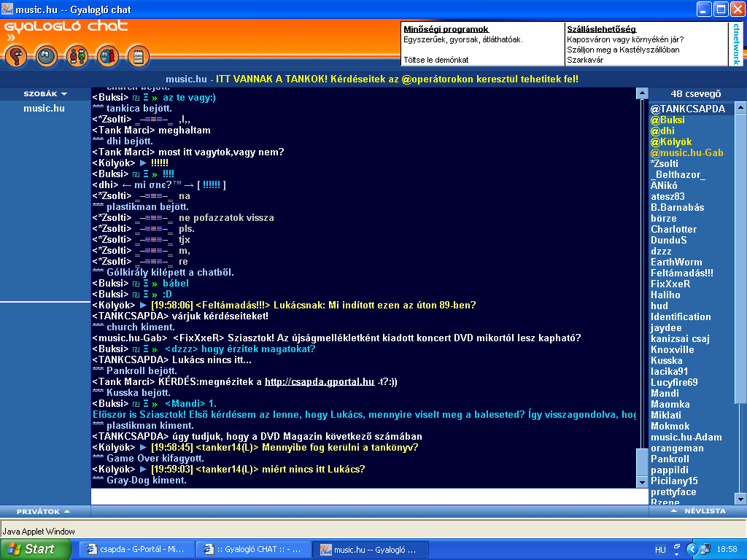Select orangeman in the user list
Viewport: 747px width, 560px height.
pos(677,448)
